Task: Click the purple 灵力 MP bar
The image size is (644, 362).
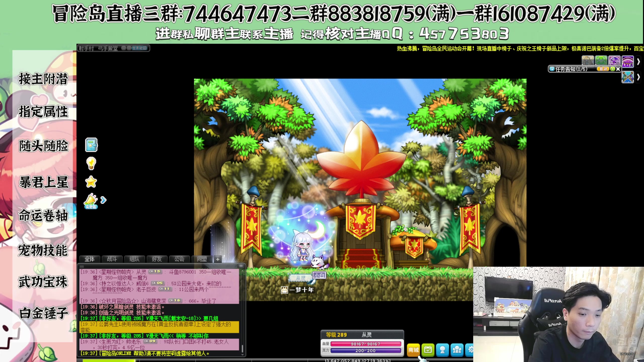Action: (x=366, y=350)
